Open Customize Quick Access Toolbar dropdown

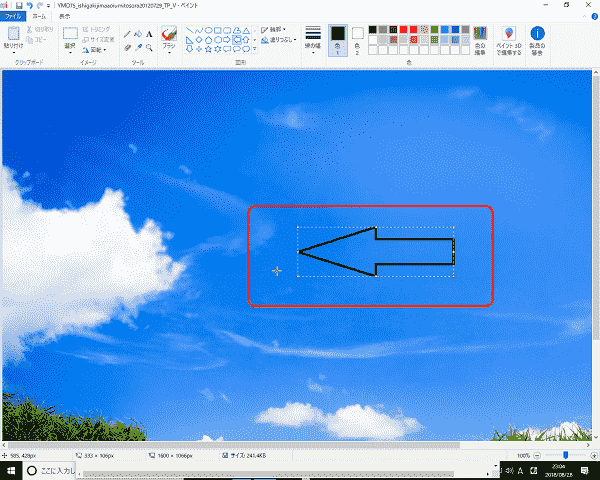[x=49, y=6]
